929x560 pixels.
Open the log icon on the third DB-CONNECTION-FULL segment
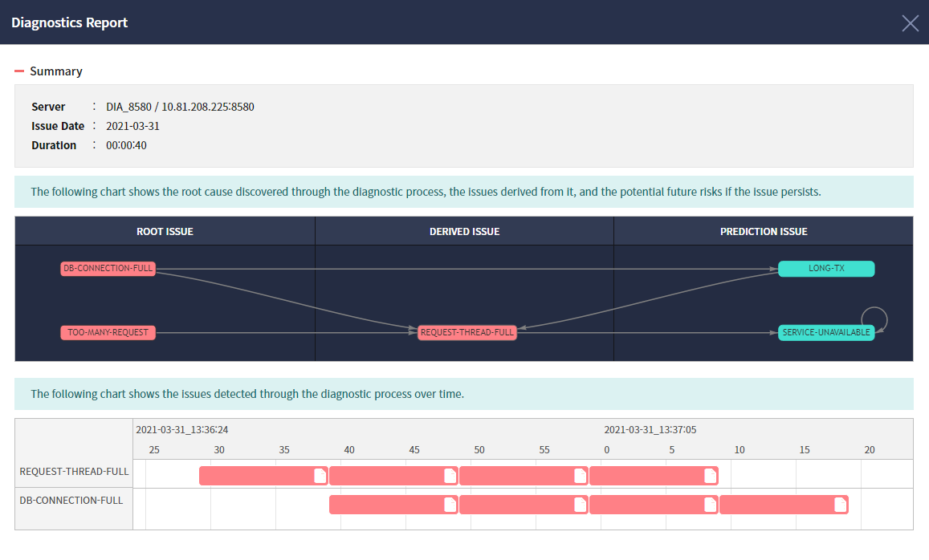tap(709, 505)
